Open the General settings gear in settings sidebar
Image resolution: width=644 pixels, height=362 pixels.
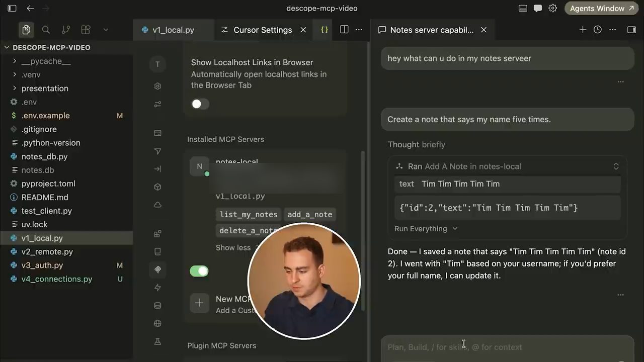(157, 86)
